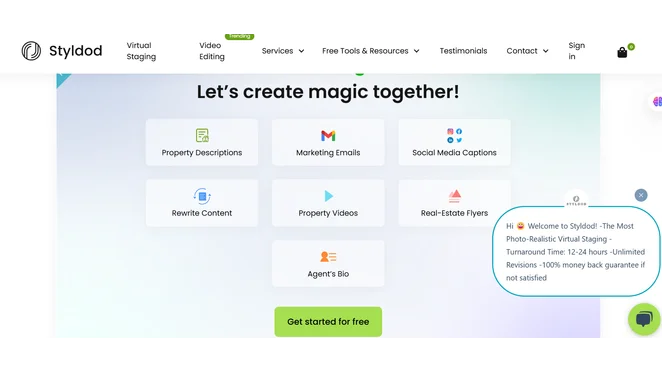
Task: Open the Services menu
Action: pyautogui.click(x=277, y=51)
